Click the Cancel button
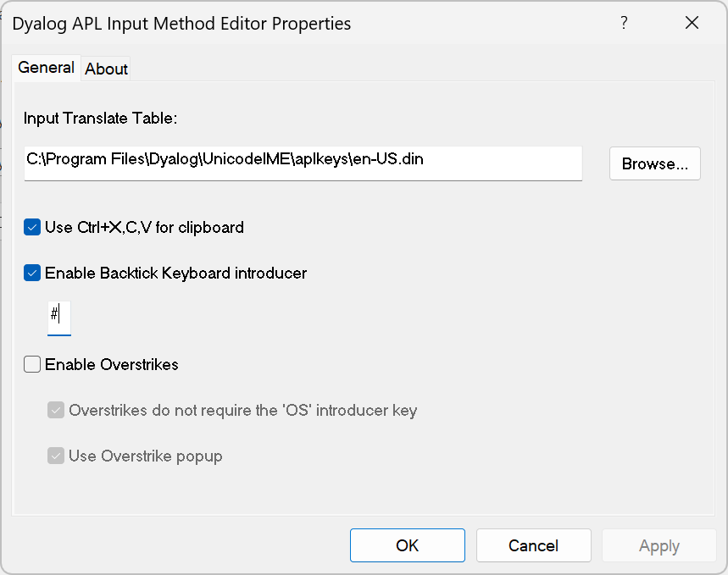The image size is (728, 575). 533,545
